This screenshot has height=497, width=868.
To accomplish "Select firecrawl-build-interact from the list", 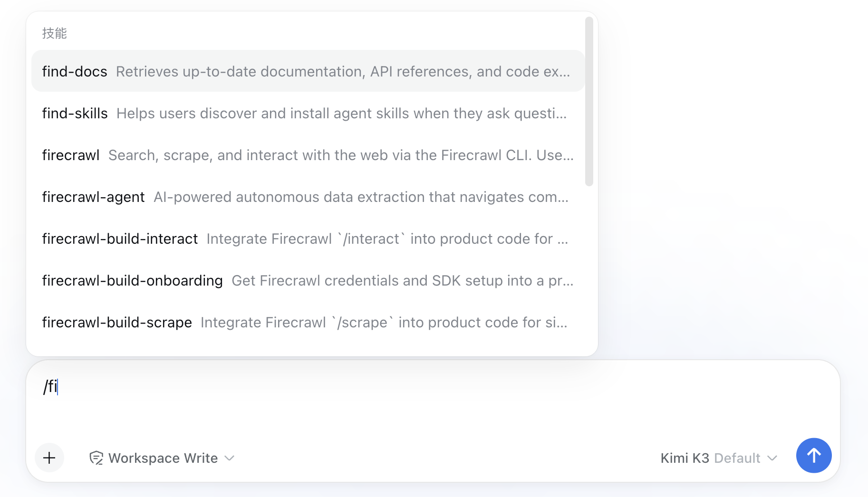I will 308,239.
